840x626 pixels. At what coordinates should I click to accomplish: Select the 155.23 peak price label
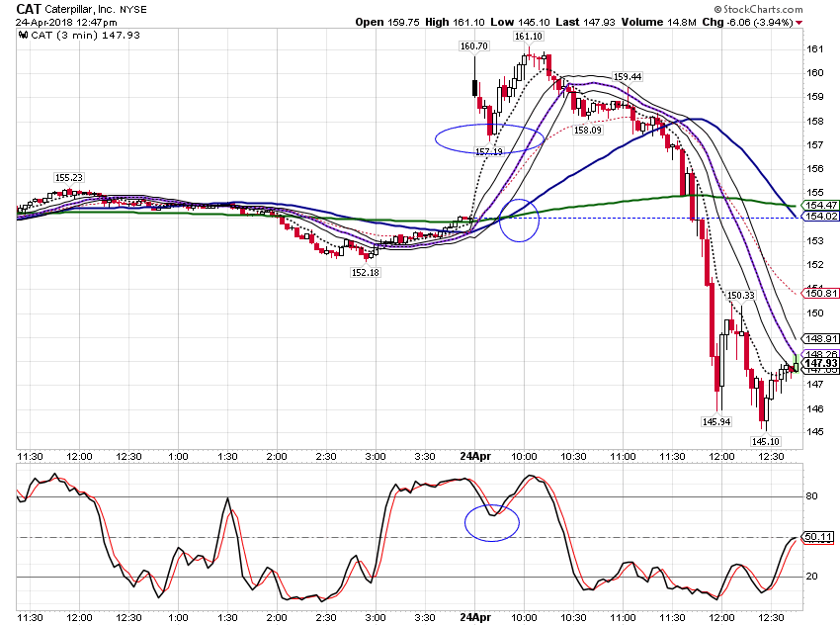click(68, 177)
